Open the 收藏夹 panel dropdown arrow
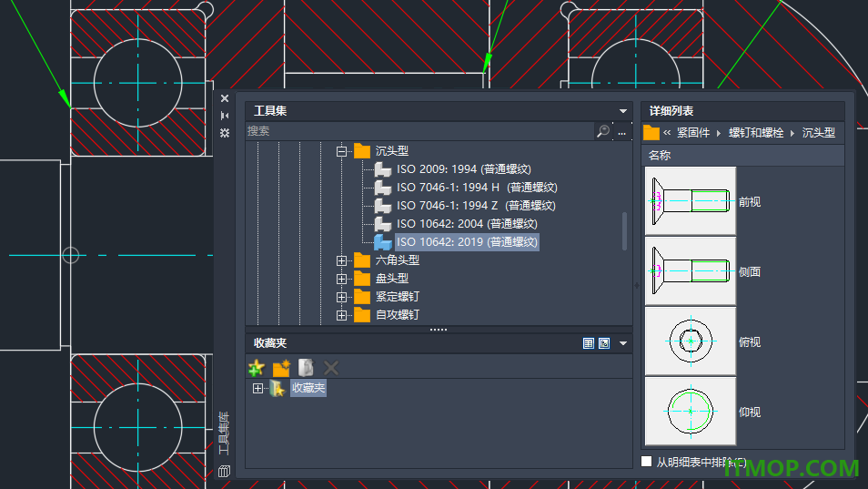This screenshot has height=489, width=868. [x=622, y=343]
